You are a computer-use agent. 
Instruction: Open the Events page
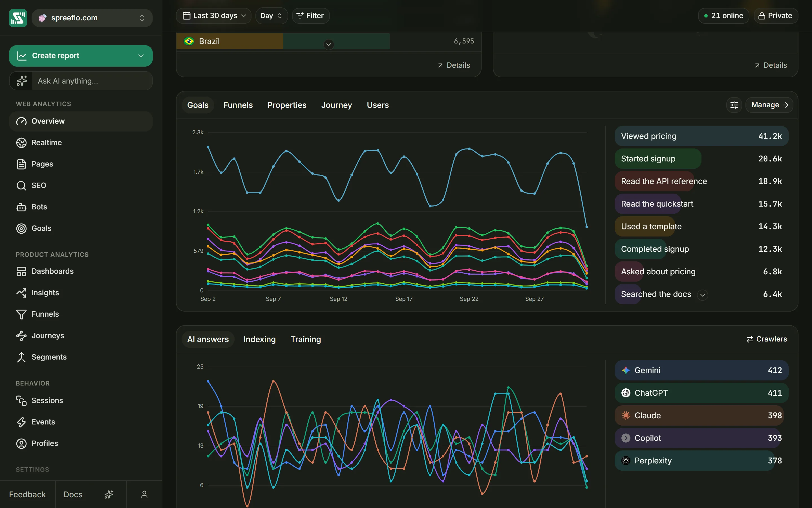[81, 422]
